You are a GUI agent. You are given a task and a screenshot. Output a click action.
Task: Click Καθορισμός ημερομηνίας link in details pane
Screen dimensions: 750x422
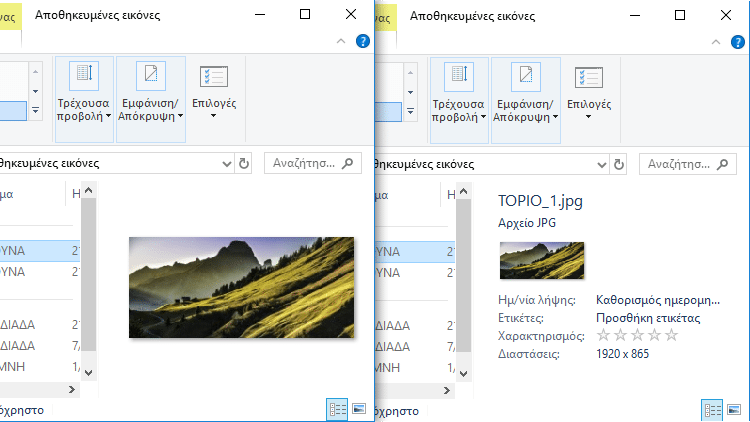(658, 300)
